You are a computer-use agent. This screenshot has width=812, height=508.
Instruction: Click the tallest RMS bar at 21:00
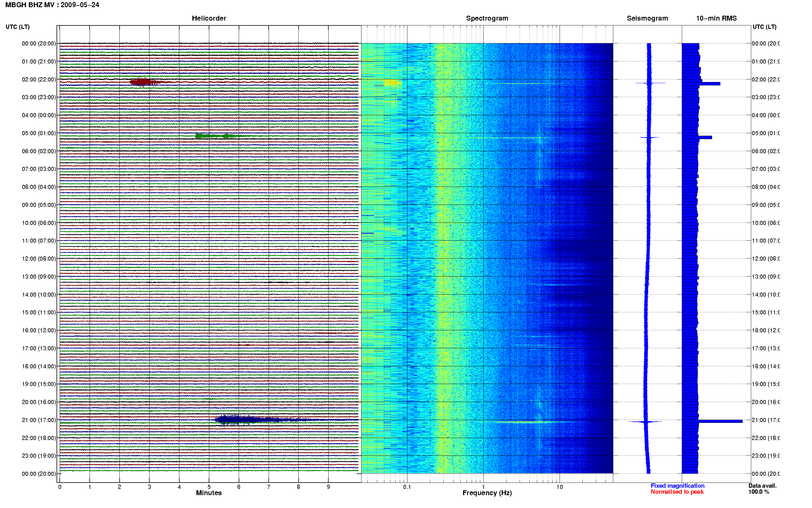(x=712, y=421)
